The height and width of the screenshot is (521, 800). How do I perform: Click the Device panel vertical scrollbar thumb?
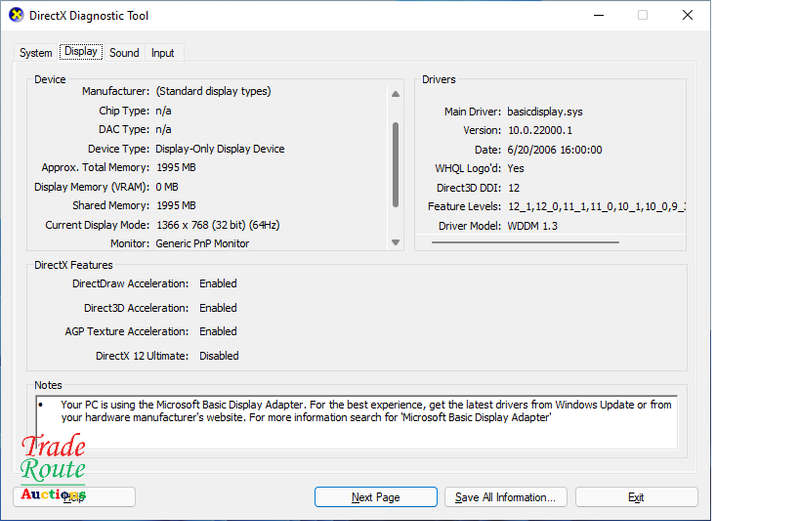[x=395, y=164]
